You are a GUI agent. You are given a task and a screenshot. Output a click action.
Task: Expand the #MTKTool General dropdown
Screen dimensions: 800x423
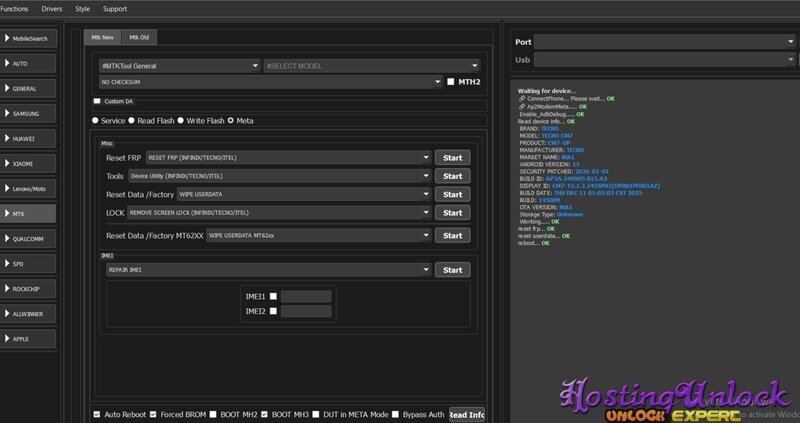pos(178,66)
